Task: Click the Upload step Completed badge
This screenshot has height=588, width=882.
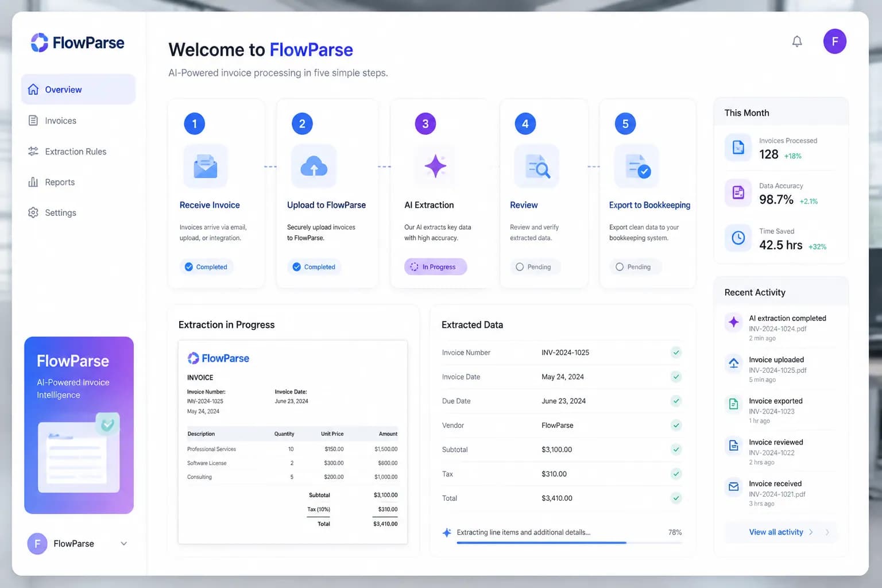Action: tap(314, 267)
